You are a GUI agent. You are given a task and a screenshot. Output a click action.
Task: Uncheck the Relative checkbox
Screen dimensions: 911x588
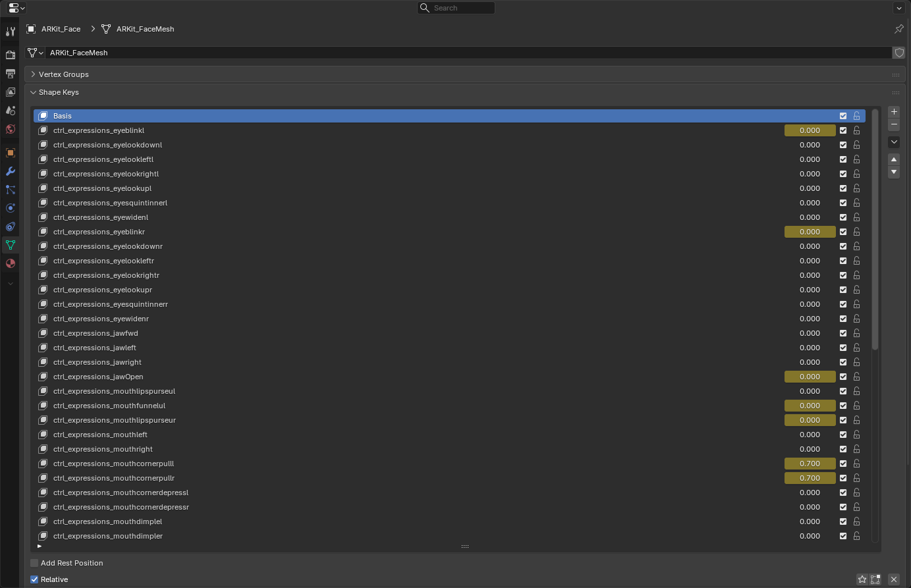[x=34, y=579]
